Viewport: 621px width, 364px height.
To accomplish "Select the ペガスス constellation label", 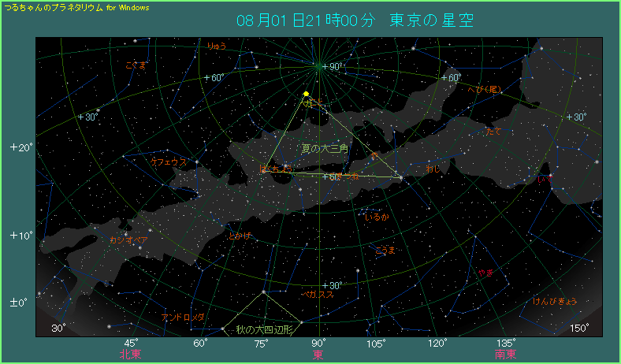I will [318, 294].
